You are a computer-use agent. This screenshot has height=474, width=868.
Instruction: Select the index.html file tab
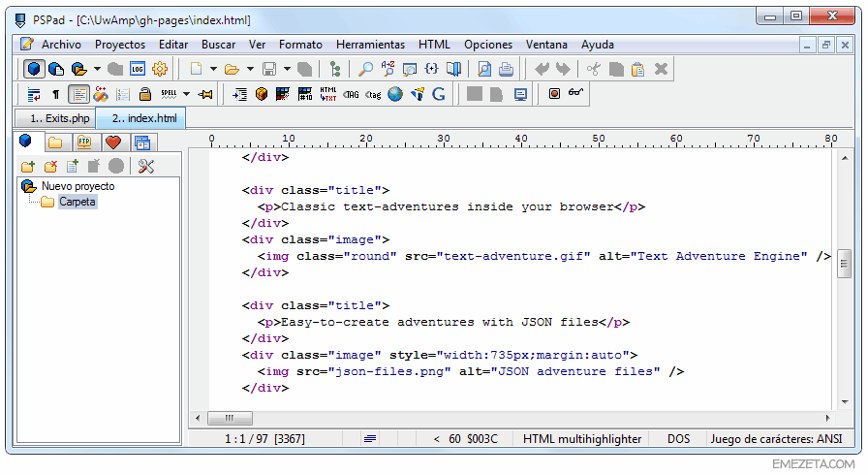click(141, 118)
